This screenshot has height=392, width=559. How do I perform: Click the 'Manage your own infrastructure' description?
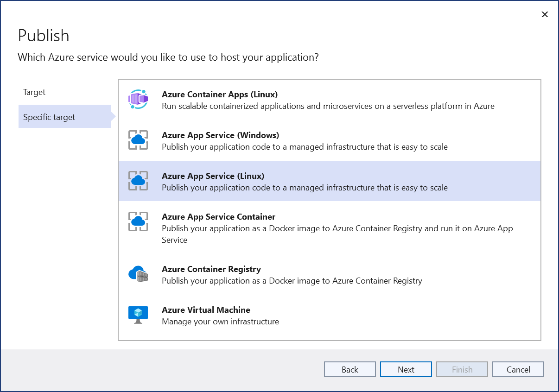[220, 322]
